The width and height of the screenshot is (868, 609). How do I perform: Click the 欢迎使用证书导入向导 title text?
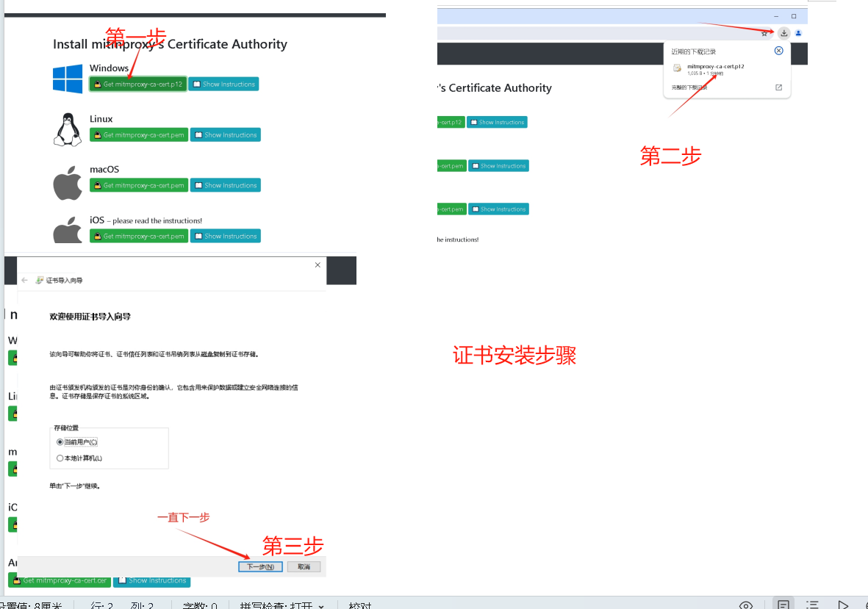click(90, 317)
